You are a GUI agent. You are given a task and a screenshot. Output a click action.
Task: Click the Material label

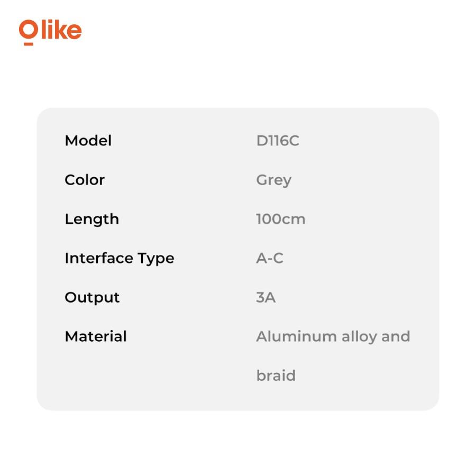click(96, 337)
